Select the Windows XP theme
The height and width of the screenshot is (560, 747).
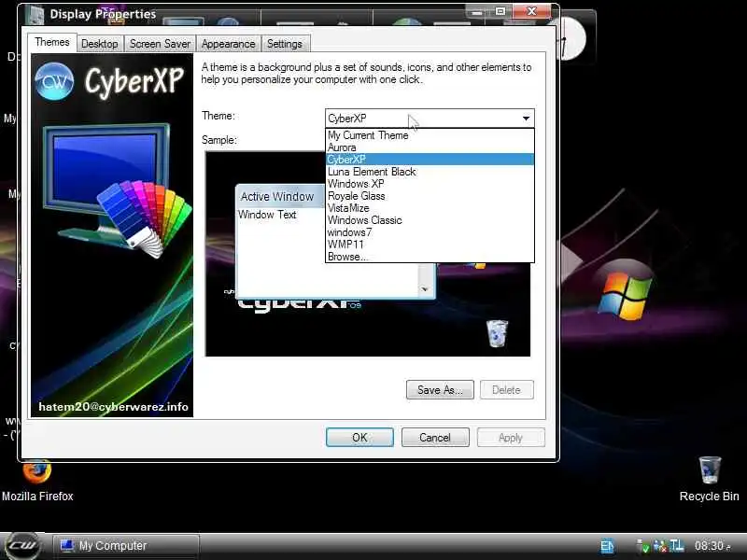430,184
